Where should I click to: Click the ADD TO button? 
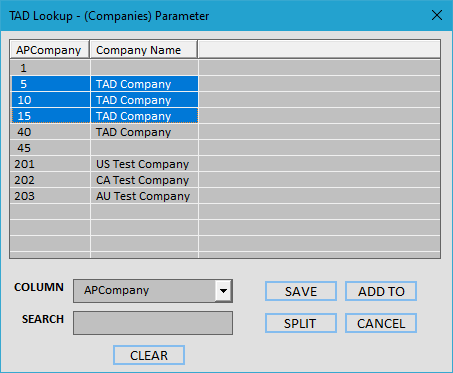coord(381,291)
